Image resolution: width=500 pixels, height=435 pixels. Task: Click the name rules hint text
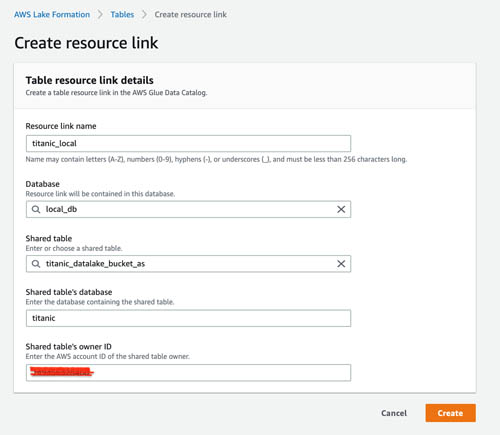tap(216, 159)
